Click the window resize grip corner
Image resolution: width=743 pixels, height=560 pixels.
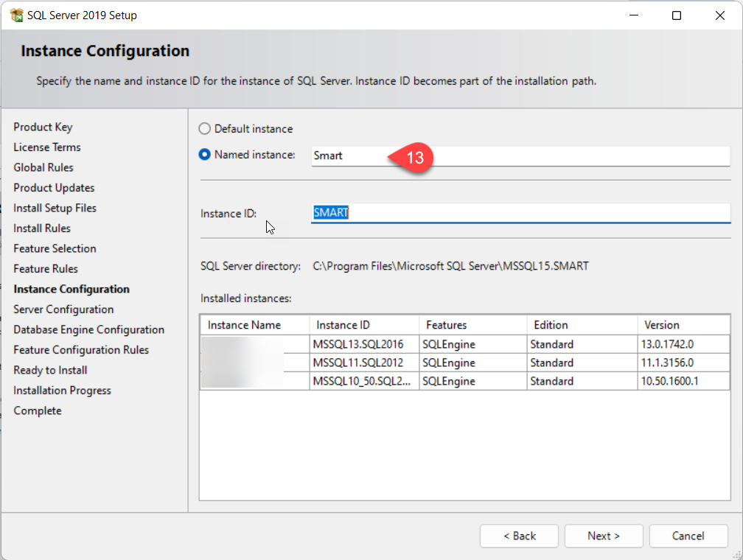[737, 555]
